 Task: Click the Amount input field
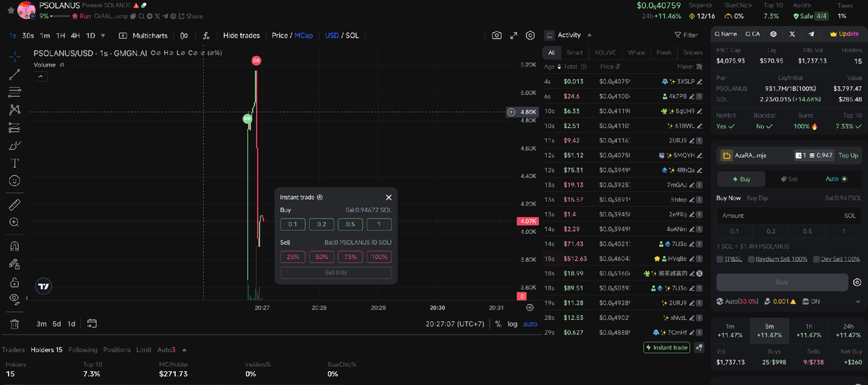[x=789, y=216]
